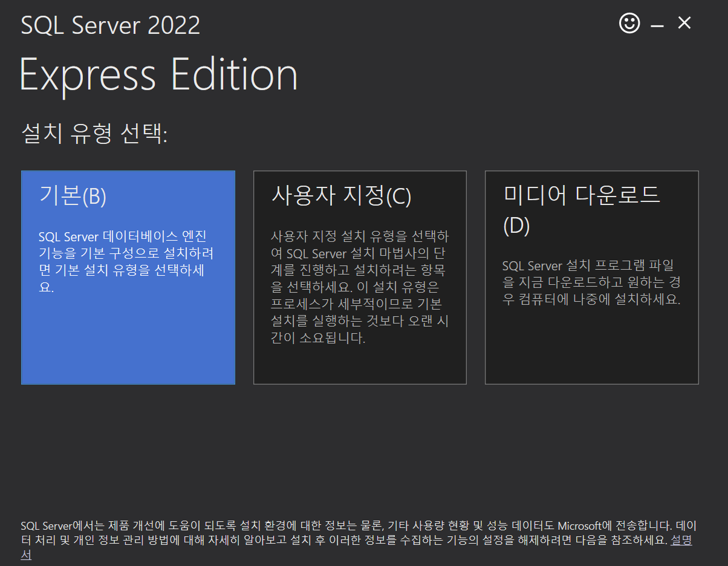Select the 미디어 다운로드(D) download media tile
The width and height of the screenshot is (728, 566).
pos(592,278)
